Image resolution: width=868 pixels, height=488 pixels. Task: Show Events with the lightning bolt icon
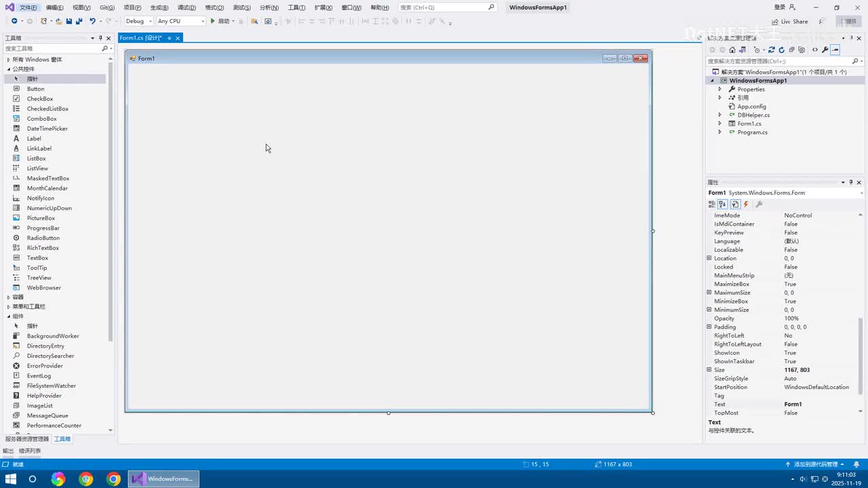(746, 204)
